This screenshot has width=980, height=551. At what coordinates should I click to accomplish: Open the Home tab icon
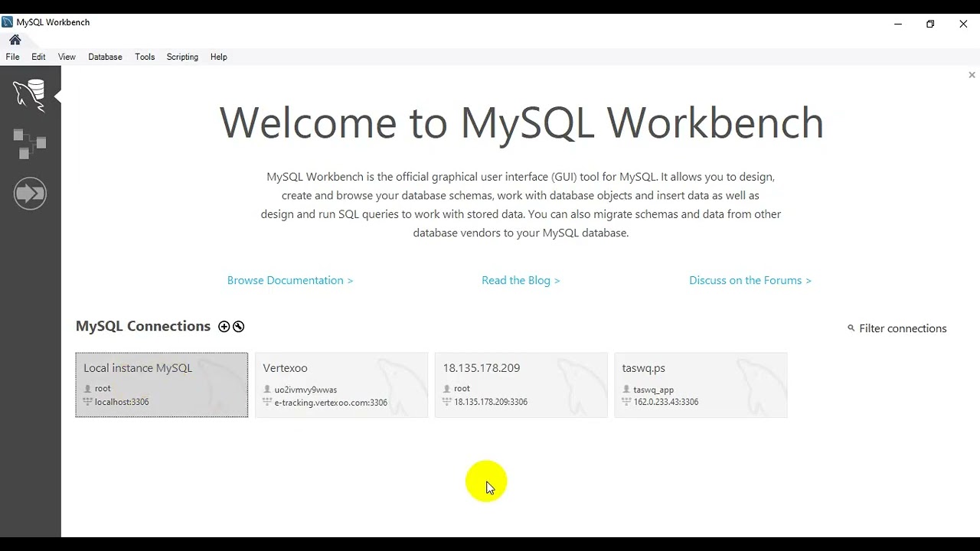(15, 40)
